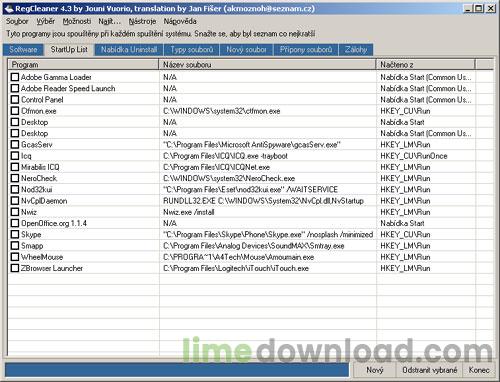This screenshot has height=382, width=500.
Task: Select the Ctfmon.exe checkbox
Action: coord(15,111)
